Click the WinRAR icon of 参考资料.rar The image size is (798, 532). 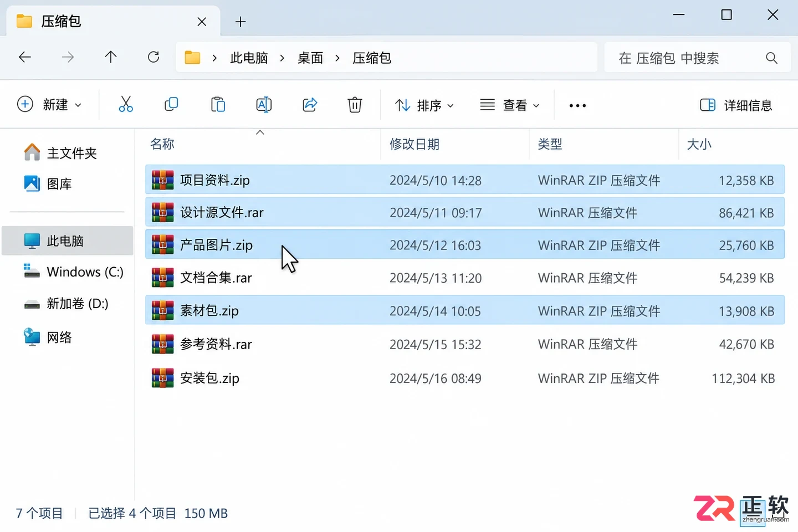tap(162, 344)
